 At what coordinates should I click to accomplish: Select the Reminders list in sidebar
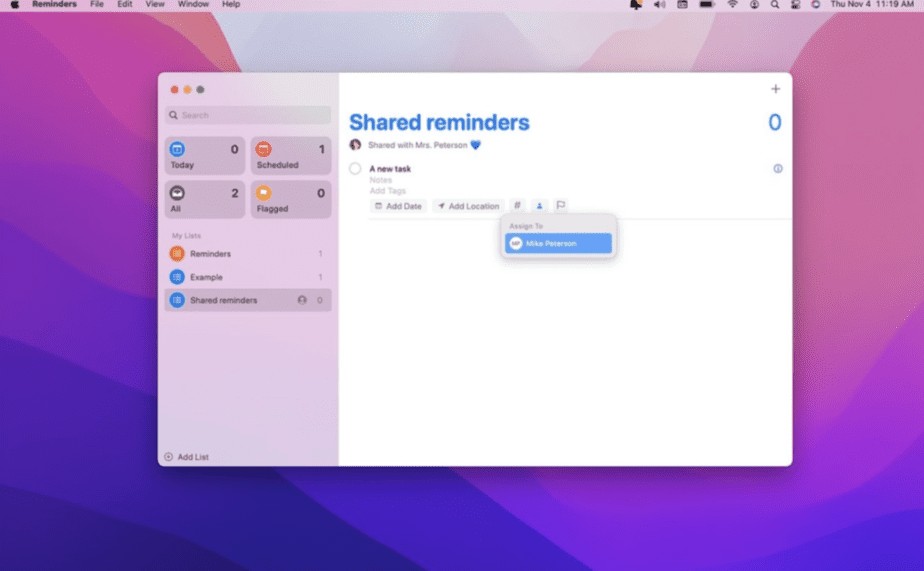click(248, 253)
